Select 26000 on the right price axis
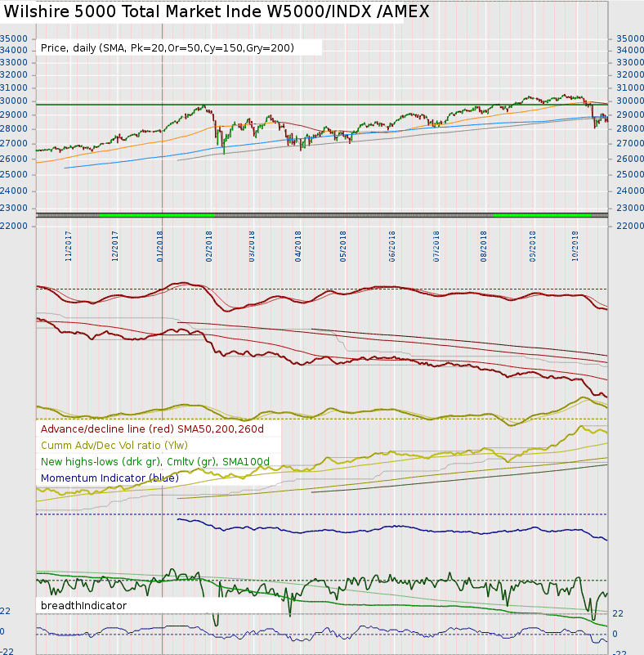The image size is (644, 655). (x=630, y=159)
